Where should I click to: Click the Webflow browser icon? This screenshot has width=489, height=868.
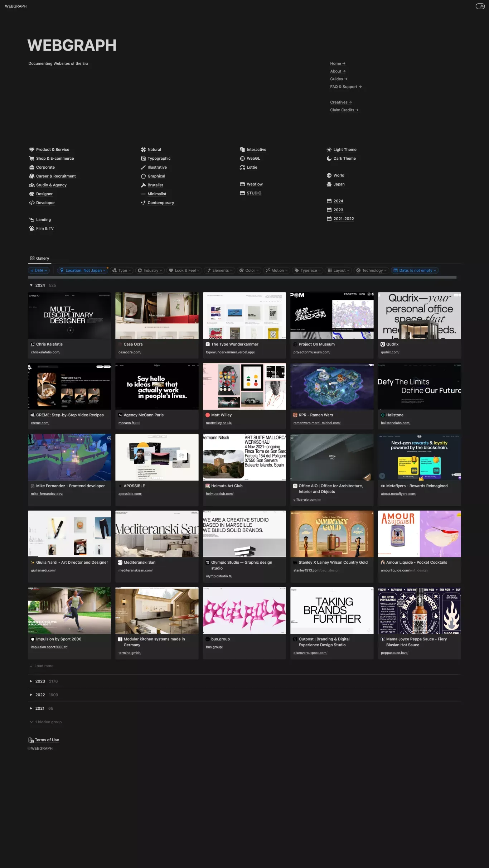pyautogui.click(x=242, y=184)
